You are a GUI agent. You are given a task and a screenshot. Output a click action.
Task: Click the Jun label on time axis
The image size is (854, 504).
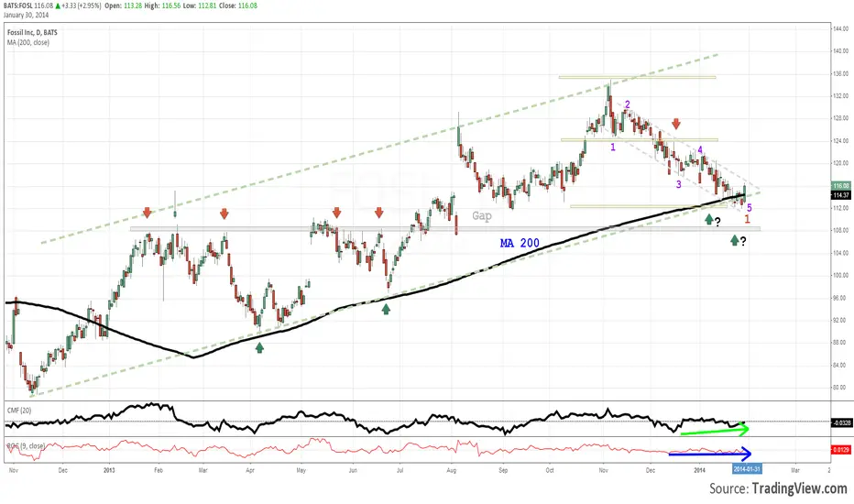pyautogui.click(x=353, y=470)
